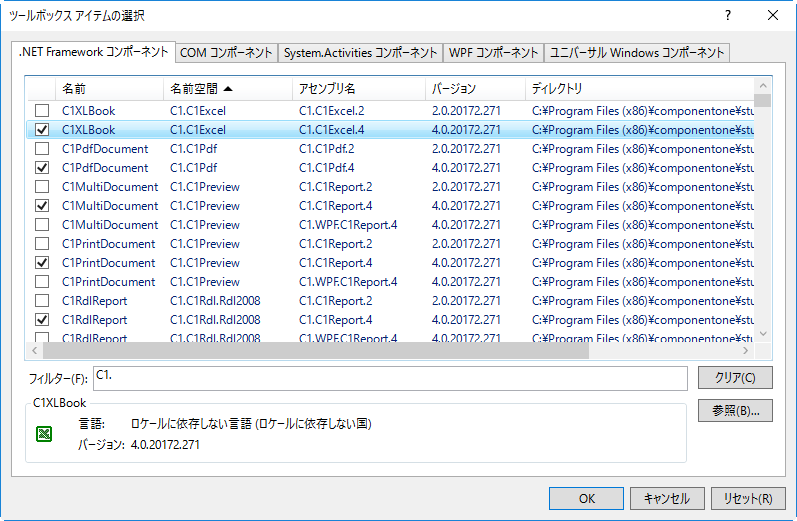Check the C1PrintDocument C1.C1Report.2 checkbox
The height and width of the screenshot is (521, 797).
click(x=42, y=243)
